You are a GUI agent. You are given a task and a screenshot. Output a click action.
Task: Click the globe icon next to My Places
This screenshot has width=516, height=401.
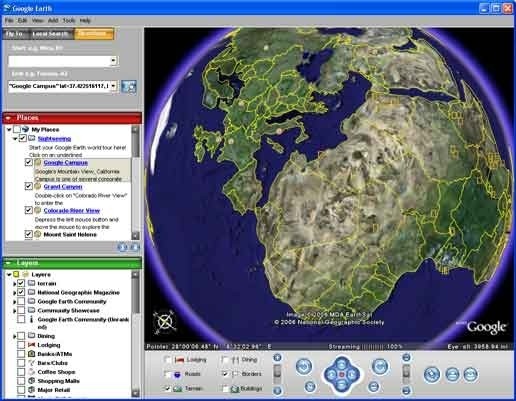click(x=25, y=129)
